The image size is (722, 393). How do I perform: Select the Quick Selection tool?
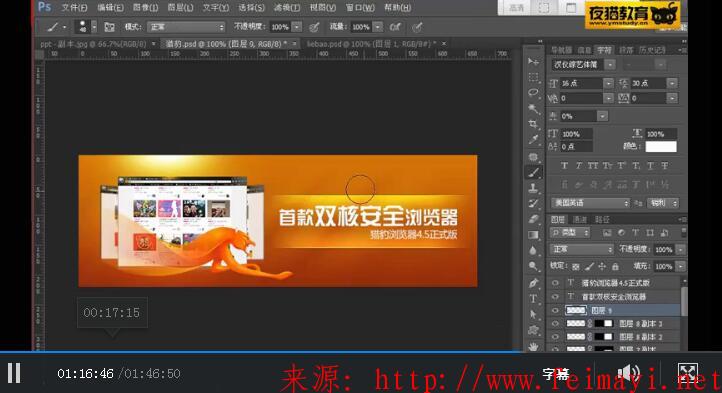click(533, 108)
